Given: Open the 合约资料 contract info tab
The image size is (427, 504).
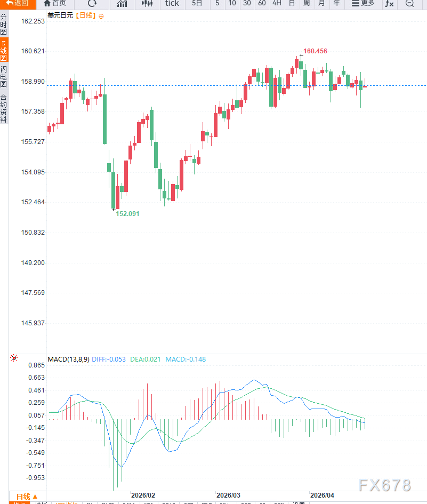Looking at the screenshot, I should pos(4,108).
